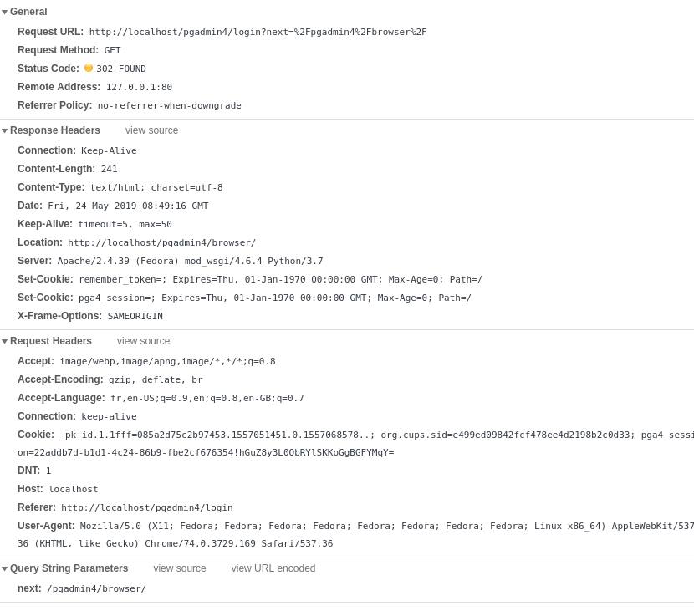Click the Referer header URL value
694x616 pixels.
pos(147,507)
